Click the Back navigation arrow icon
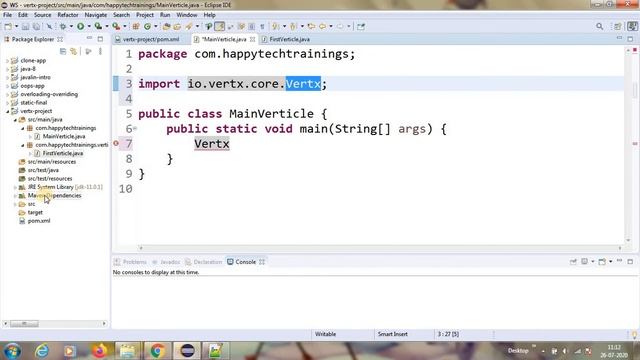Image resolution: width=640 pixels, height=360 pixels. [322, 27]
